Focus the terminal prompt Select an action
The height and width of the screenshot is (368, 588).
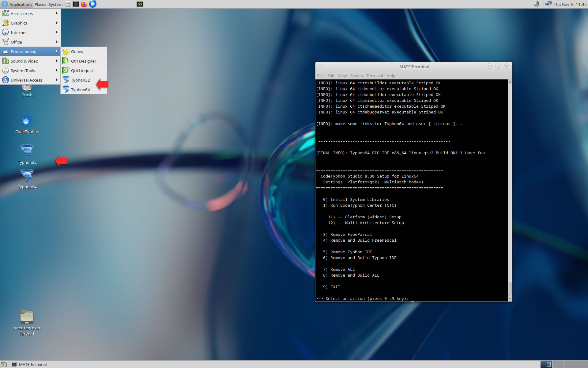(x=365, y=298)
